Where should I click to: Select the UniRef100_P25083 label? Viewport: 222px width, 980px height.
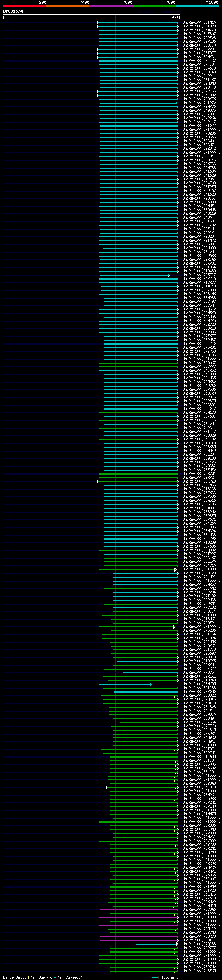(199, 202)
